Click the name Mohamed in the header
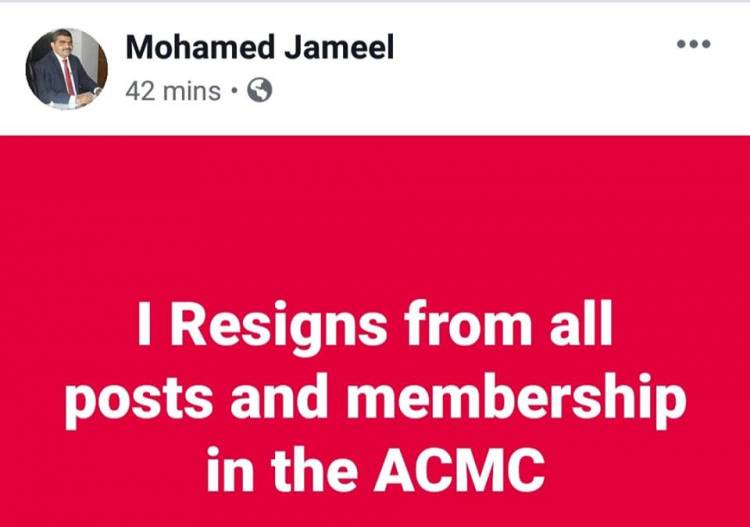The image size is (750, 527). [201, 47]
